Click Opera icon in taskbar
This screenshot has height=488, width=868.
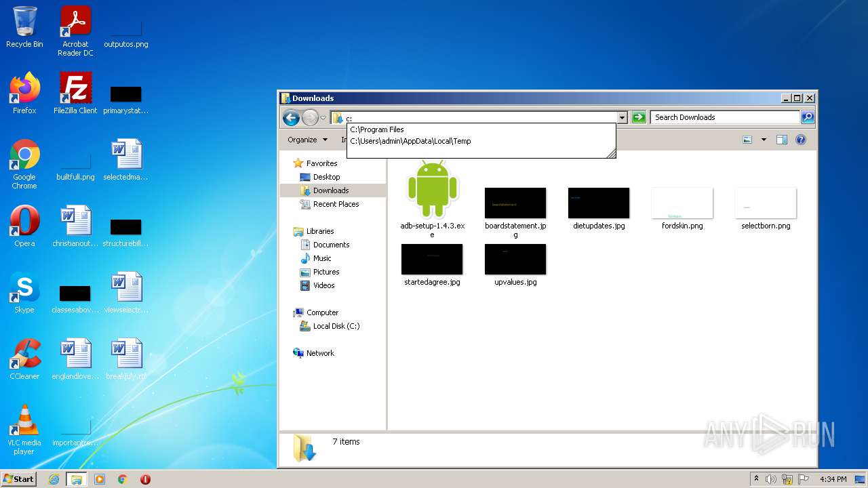tap(145, 479)
